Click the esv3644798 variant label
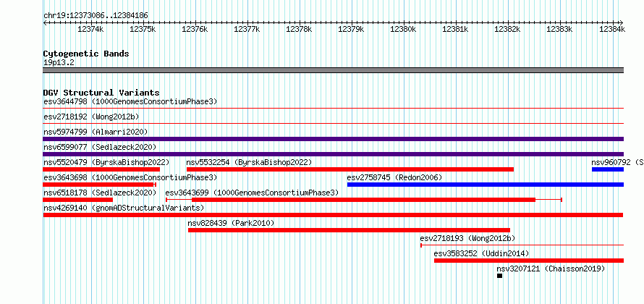The height and width of the screenshot is (304, 644). click(x=130, y=101)
